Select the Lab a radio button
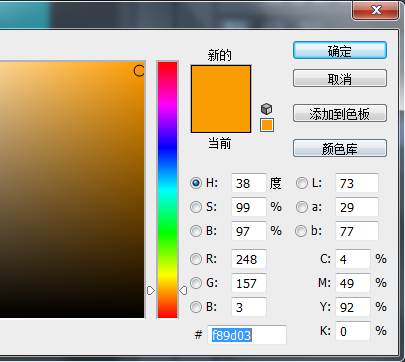Image resolution: width=405 pixels, height=362 pixels. tap(302, 207)
